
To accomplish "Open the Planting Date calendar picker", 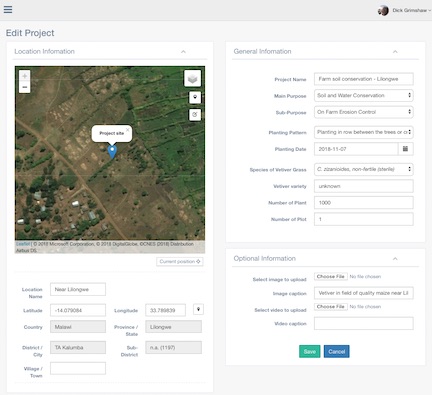I will (x=406, y=149).
